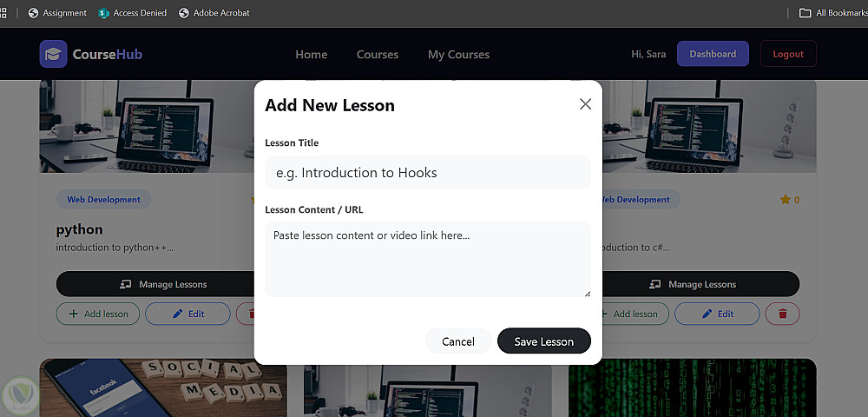The width and height of the screenshot is (868, 417).
Task: Open the Assignment bookmark
Action: (x=57, y=13)
